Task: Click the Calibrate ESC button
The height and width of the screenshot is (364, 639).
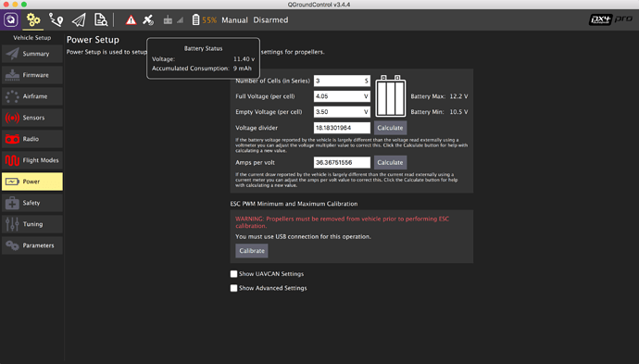Action: (252, 251)
